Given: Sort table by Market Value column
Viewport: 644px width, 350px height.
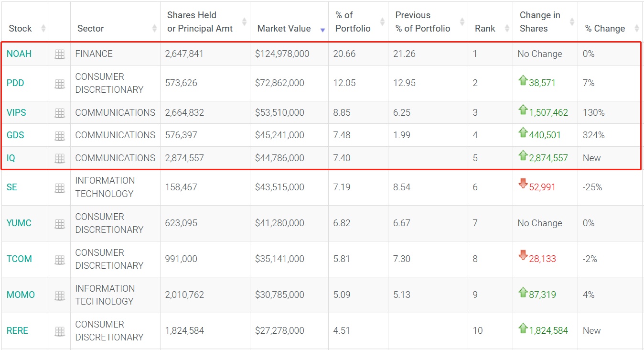Looking at the screenshot, I should tap(284, 29).
